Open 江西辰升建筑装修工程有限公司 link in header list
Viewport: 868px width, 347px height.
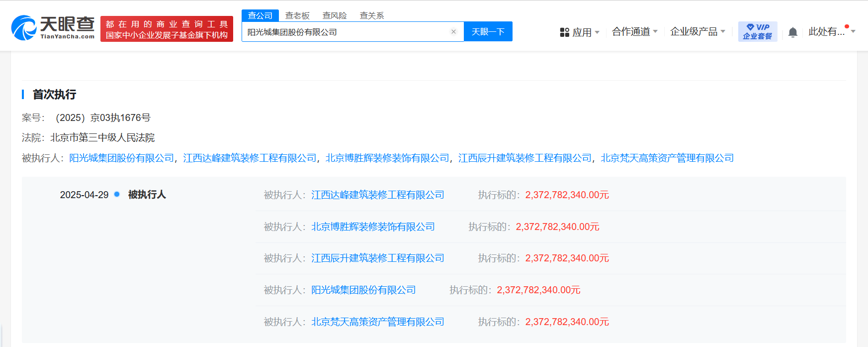pos(525,158)
